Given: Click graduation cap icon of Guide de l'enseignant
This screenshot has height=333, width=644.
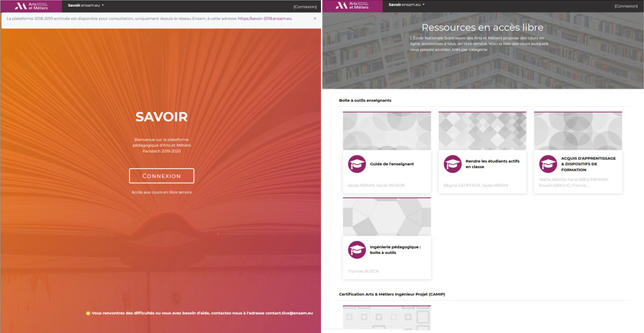Looking at the screenshot, I should (357, 164).
